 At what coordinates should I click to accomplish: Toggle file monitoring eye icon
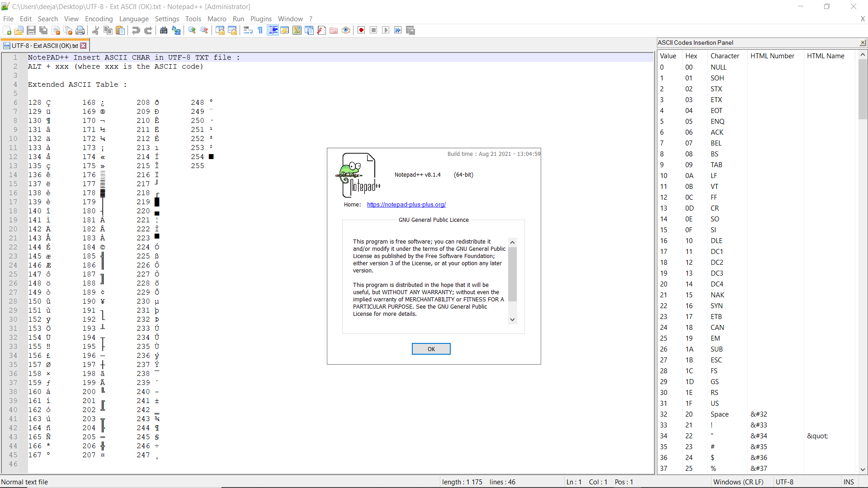pos(346,30)
